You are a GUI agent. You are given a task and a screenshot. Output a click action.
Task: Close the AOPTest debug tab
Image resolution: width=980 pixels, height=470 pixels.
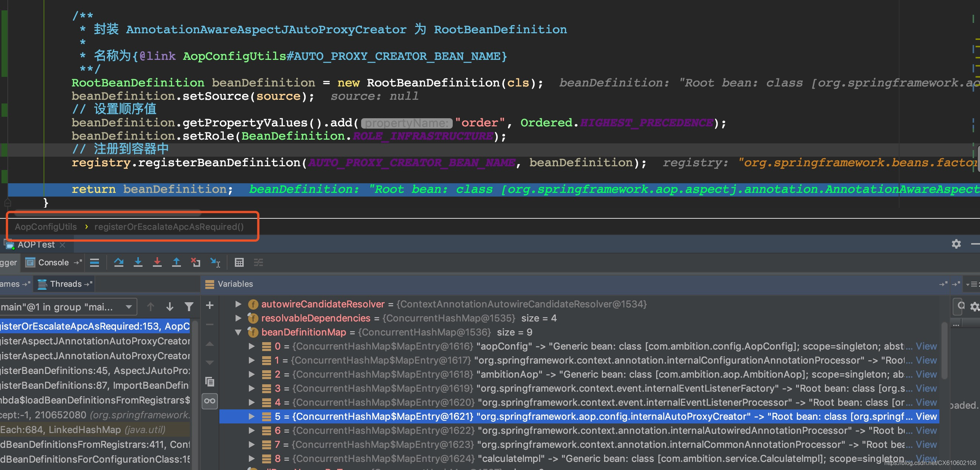pyautogui.click(x=63, y=245)
